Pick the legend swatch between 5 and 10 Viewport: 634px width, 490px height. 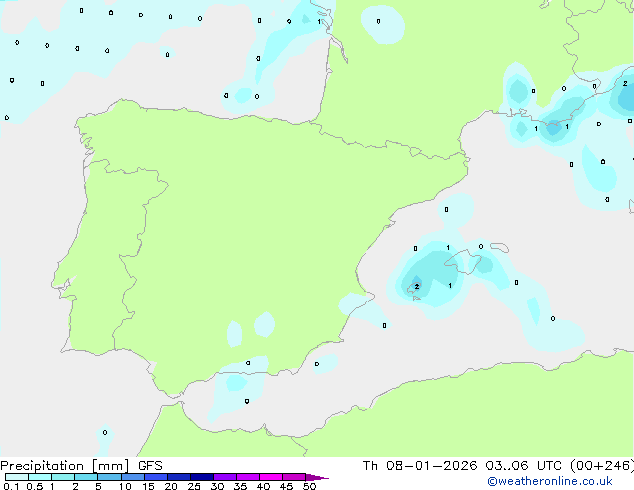tap(109, 477)
